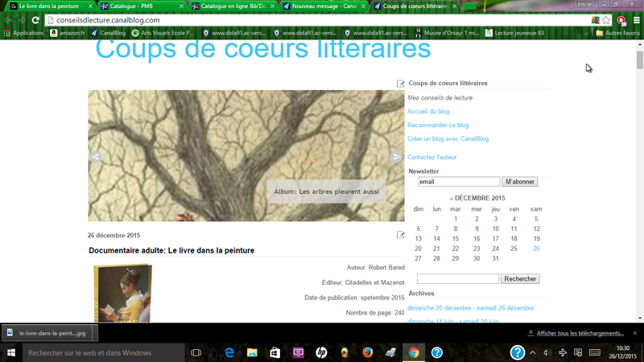The width and height of the screenshot is (644, 362).
Task: Click the M'abonner button
Action: click(x=519, y=182)
